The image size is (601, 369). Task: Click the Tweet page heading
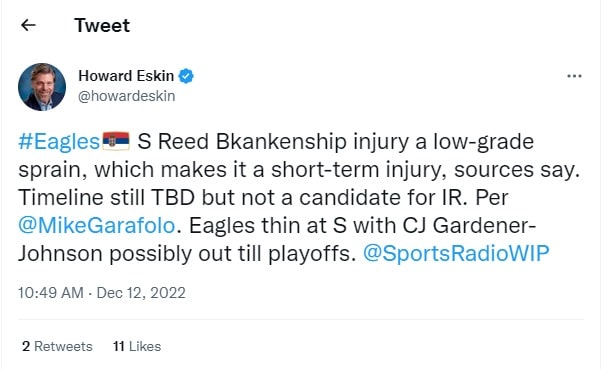point(102,25)
